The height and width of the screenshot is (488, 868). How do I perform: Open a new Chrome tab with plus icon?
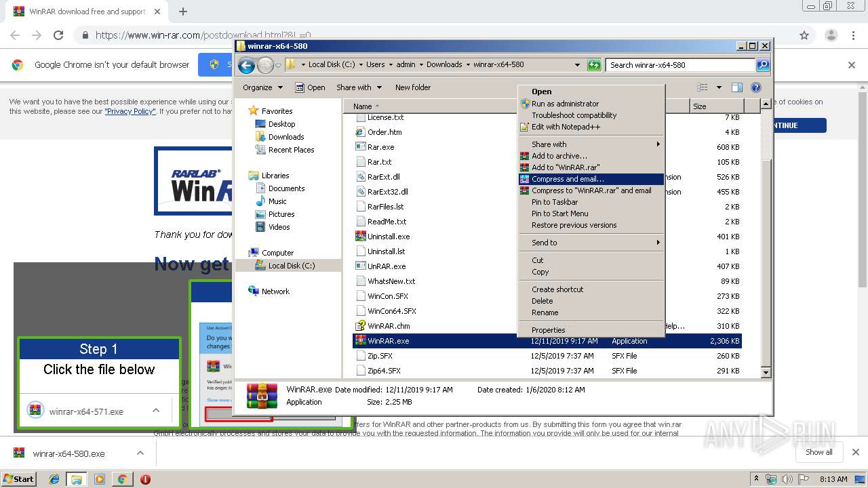point(183,12)
